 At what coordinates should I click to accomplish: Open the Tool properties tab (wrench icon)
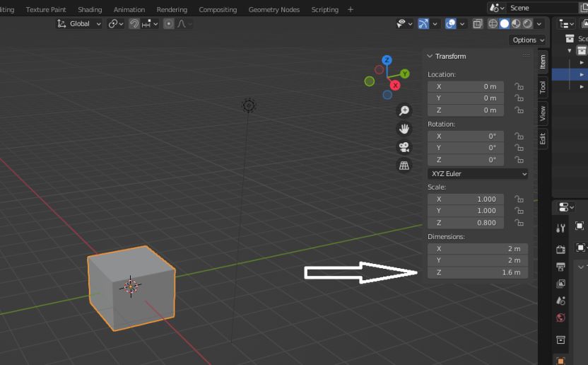[561, 228]
